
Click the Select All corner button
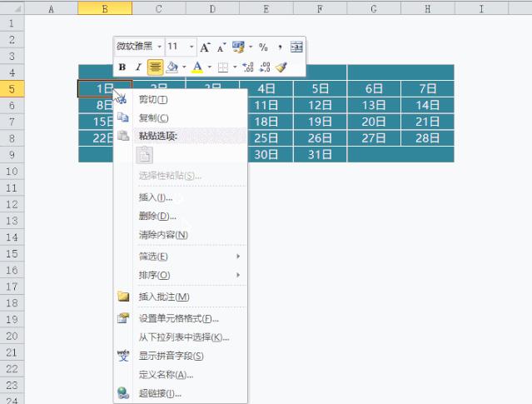pyautogui.click(x=12, y=8)
